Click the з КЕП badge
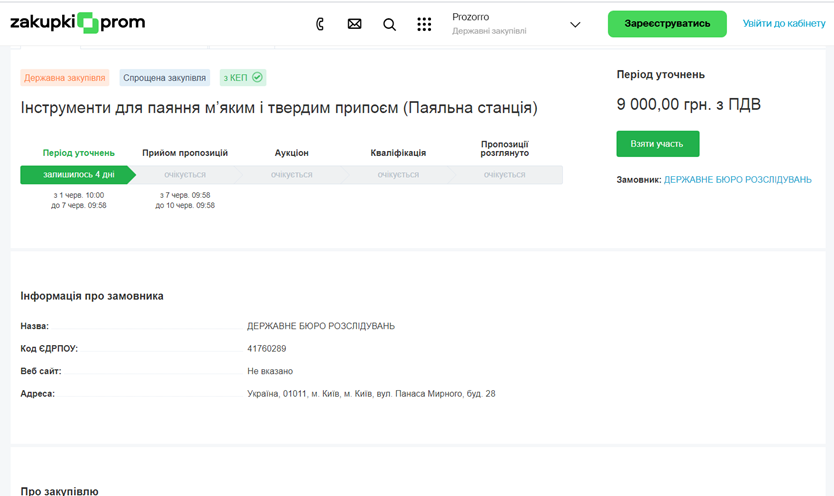Screen dimensions: 834x496 pyautogui.click(x=243, y=78)
